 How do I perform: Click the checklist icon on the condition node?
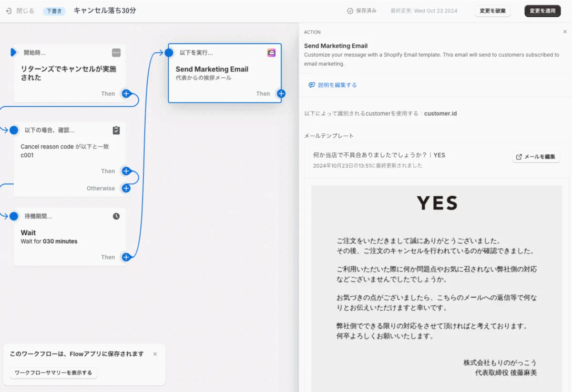[x=117, y=130]
